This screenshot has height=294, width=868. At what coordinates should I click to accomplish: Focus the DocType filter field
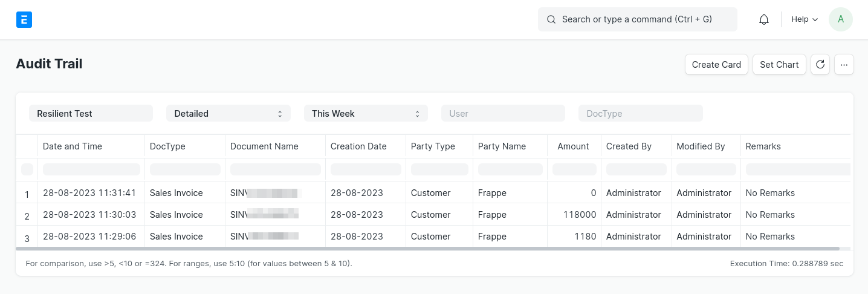pos(640,113)
